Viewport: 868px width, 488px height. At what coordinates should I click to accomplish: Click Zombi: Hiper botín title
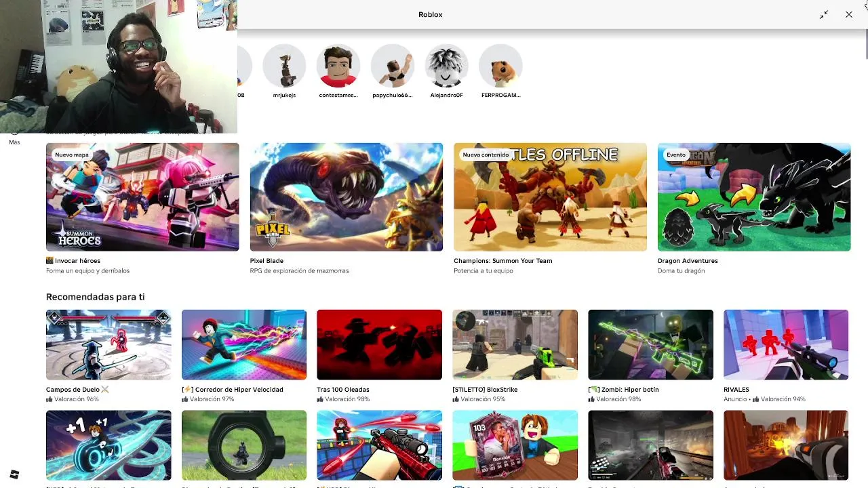(x=623, y=390)
